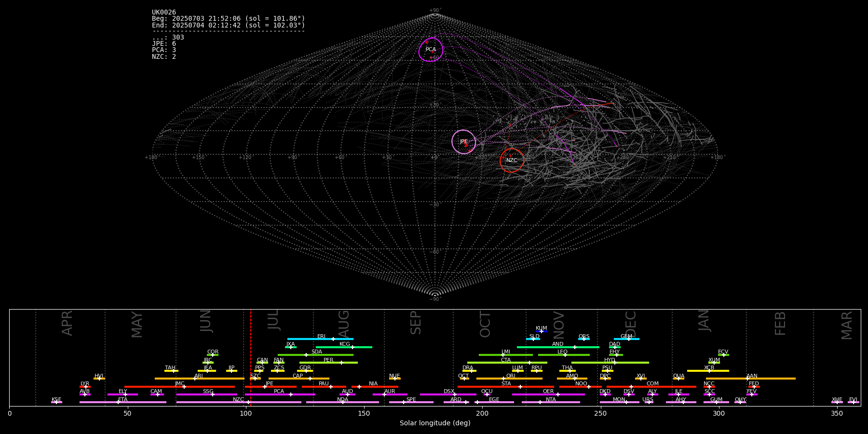This screenshot has height=434, width=868.
Task: Click the ETA shower bar label
Action: [123, 400]
